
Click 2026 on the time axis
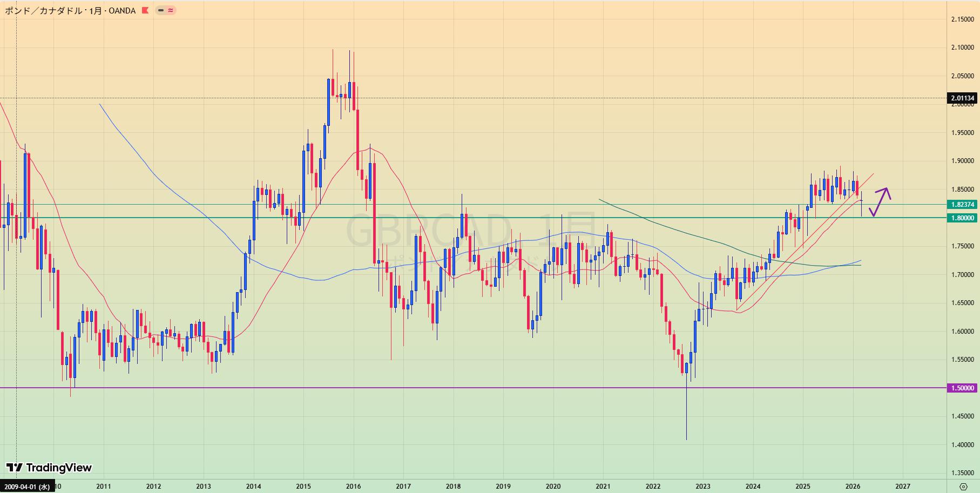(x=853, y=487)
